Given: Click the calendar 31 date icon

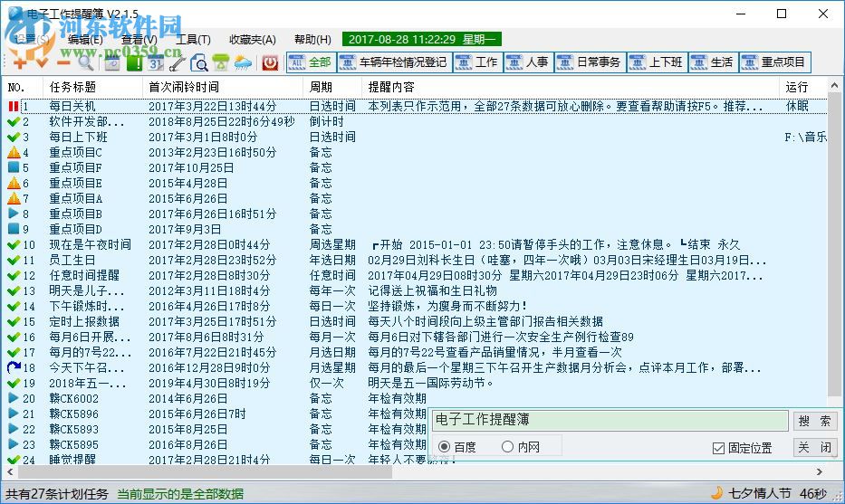Looking at the screenshot, I should tap(156, 63).
